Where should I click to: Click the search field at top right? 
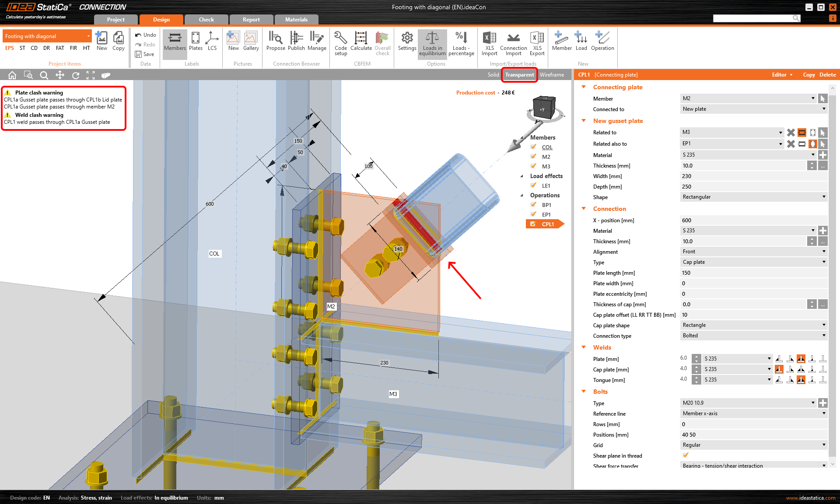coord(755,18)
